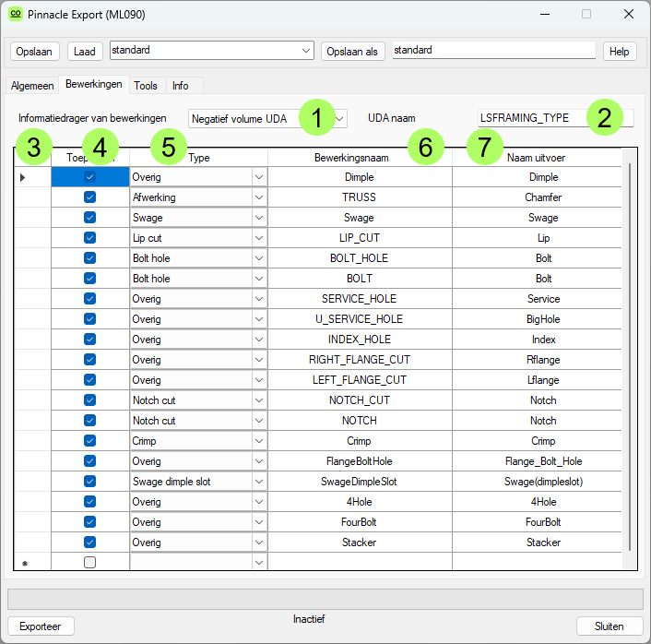Screen dimensions: 651x644
Task: Select the BigHole output name cell
Action: tap(537, 319)
